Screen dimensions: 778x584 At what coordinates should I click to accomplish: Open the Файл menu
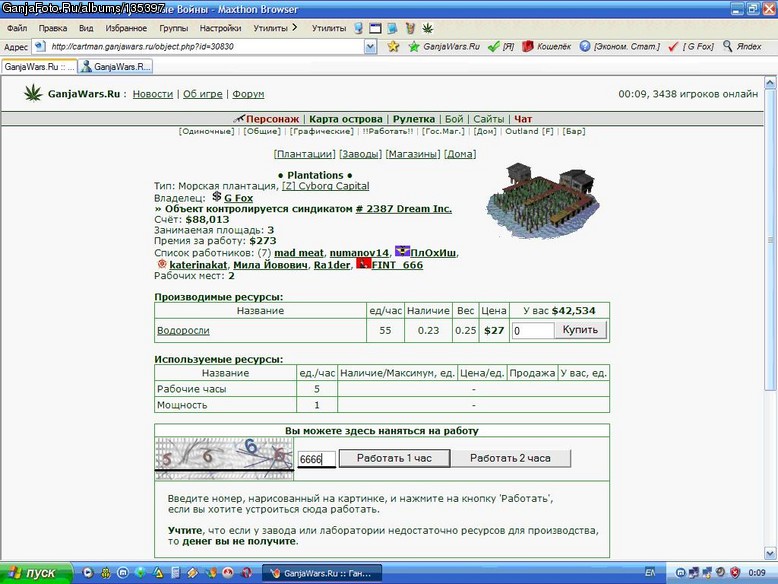pos(17,28)
